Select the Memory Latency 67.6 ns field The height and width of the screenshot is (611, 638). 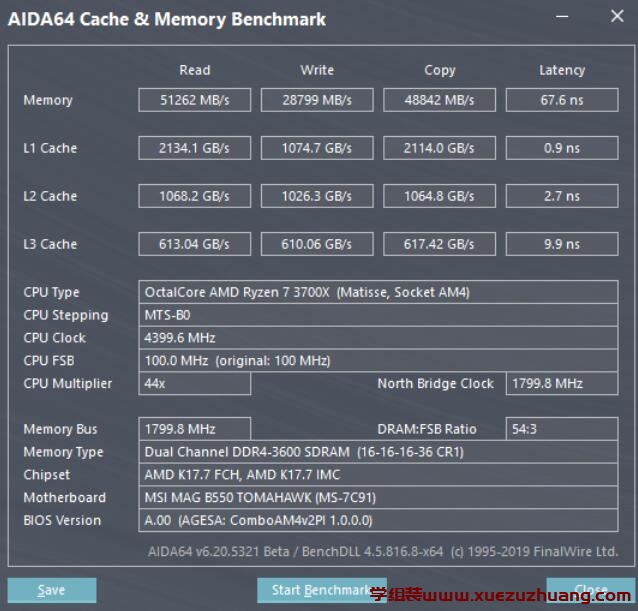point(561,100)
